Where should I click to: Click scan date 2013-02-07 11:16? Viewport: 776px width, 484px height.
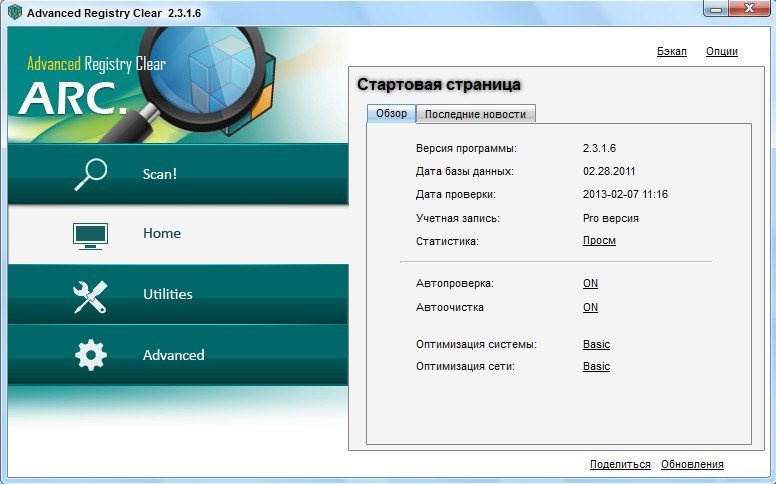click(x=625, y=194)
